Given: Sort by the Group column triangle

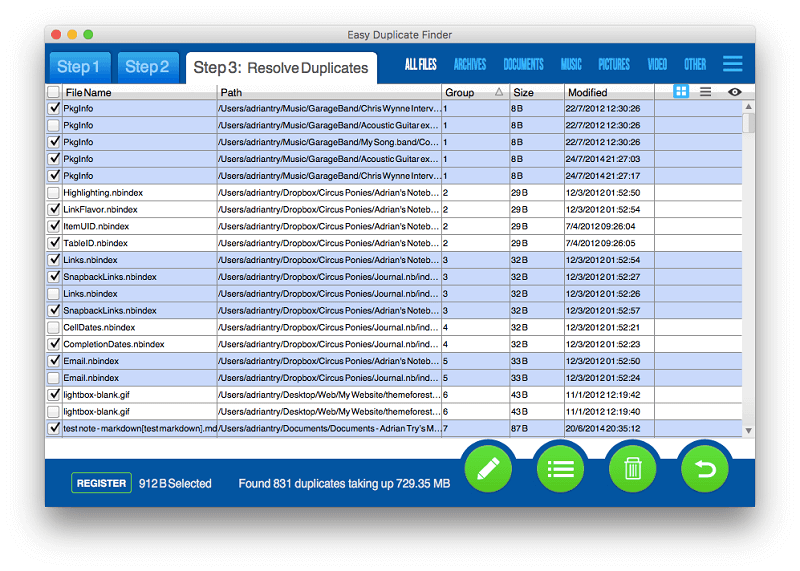Looking at the screenshot, I should click(498, 92).
